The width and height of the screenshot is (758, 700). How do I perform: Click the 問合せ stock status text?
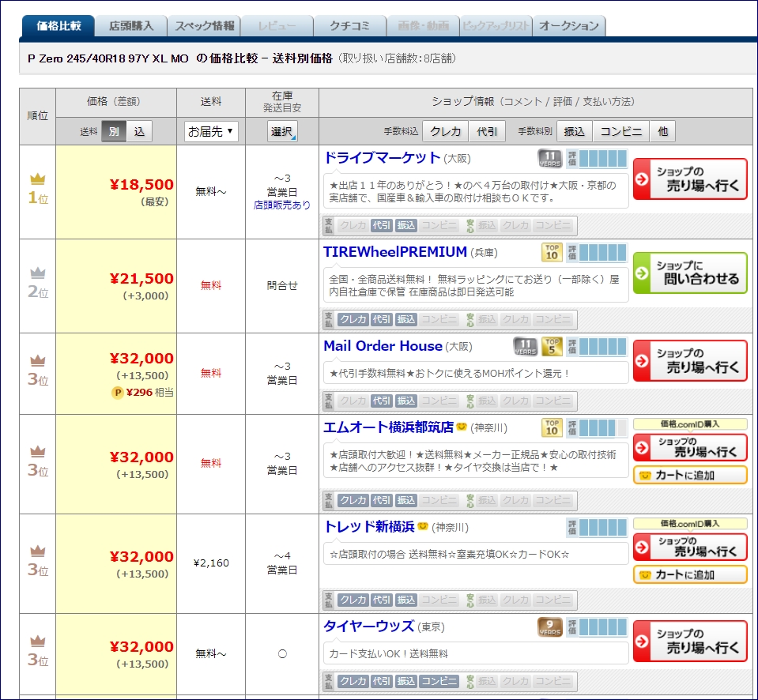282,286
